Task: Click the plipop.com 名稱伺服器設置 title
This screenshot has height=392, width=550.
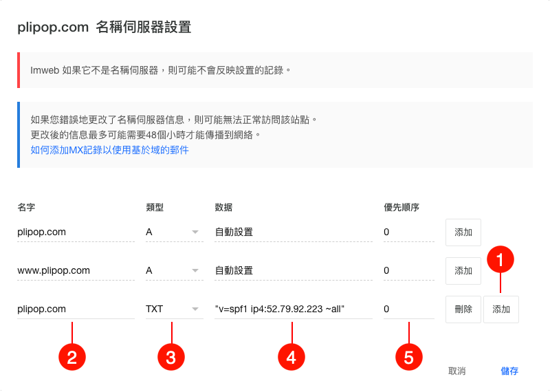Action: pos(104,27)
